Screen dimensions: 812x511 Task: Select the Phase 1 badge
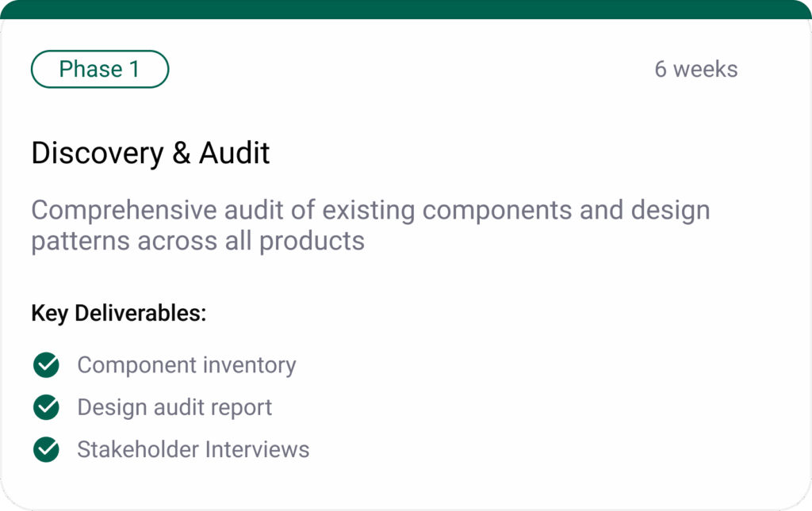[x=100, y=69]
